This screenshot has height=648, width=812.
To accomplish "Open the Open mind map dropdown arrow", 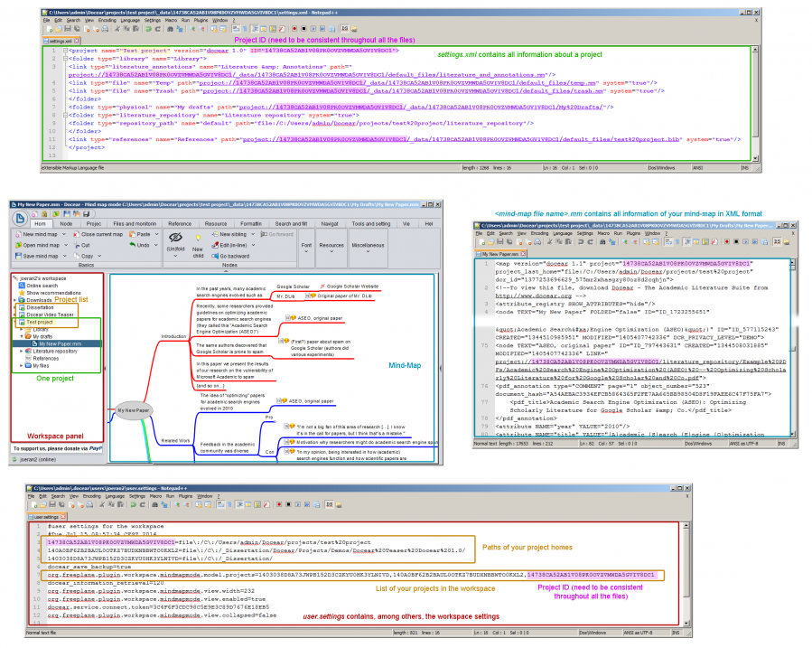I will (65, 245).
